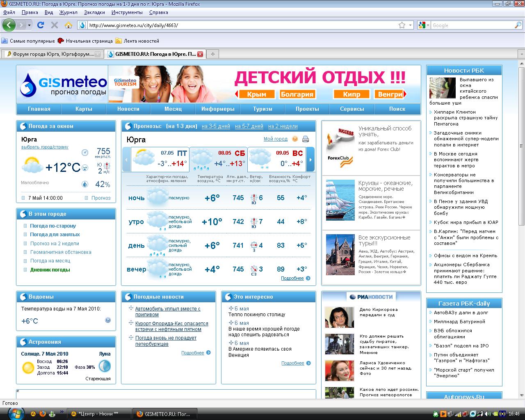Open the new tab button
Viewport: 525px width, 420px height.
212,54
